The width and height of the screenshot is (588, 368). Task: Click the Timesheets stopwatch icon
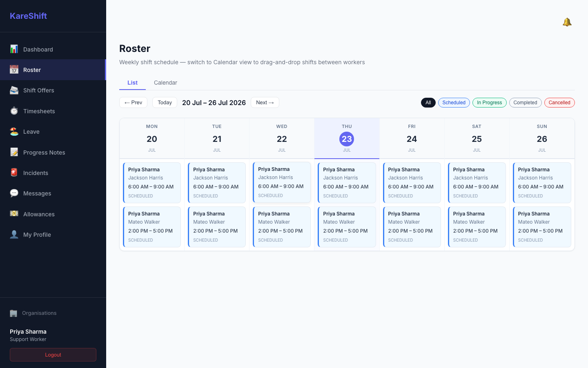14,111
